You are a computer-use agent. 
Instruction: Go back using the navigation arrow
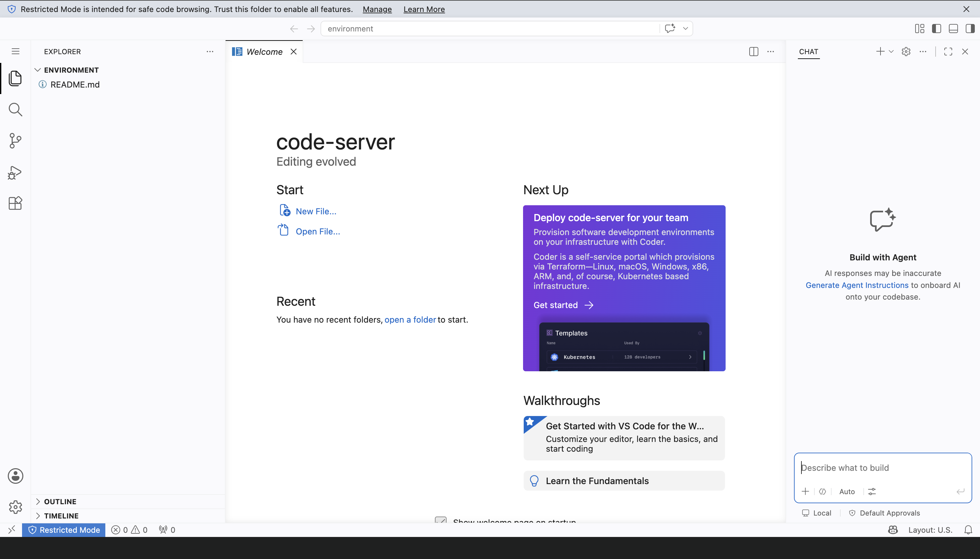294,29
